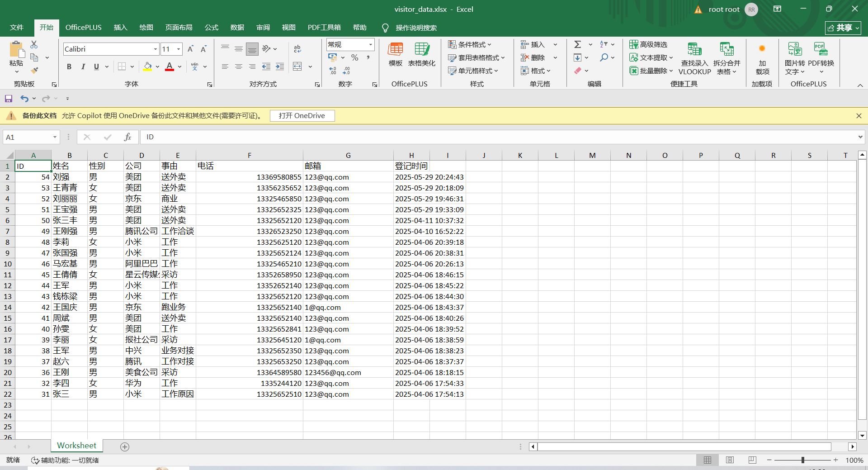Click the red font color swatch
Viewport: 868px width, 470px height.
(170, 66)
